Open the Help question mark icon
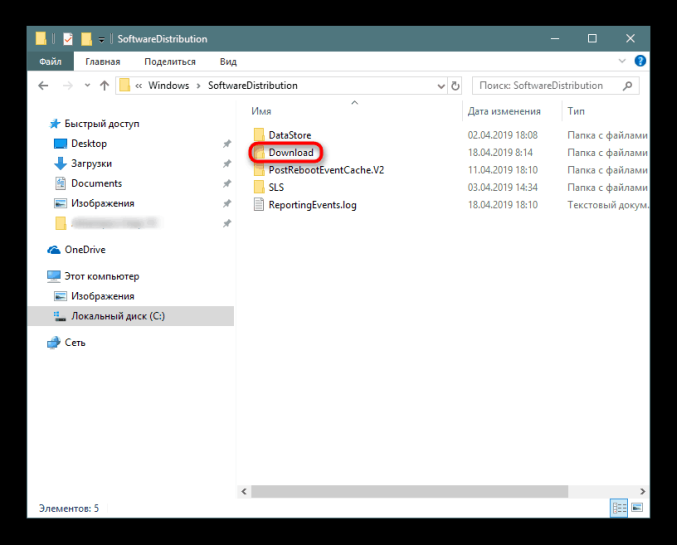The width and height of the screenshot is (677, 545). pyautogui.click(x=640, y=61)
